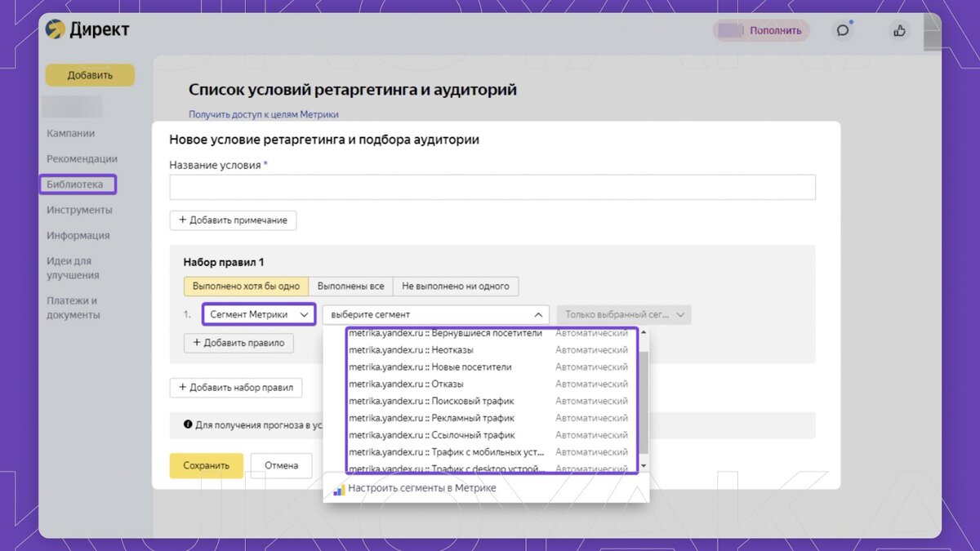Follow the Получить доступ к целям Метрики link
Viewport: 980px width, 551px height.
point(264,114)
